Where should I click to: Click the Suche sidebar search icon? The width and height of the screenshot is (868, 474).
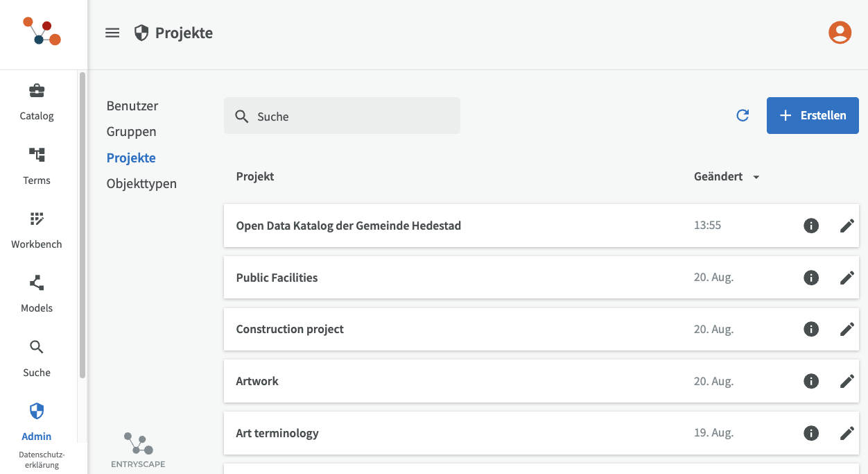pyautogui.click(x=37, y=347)
